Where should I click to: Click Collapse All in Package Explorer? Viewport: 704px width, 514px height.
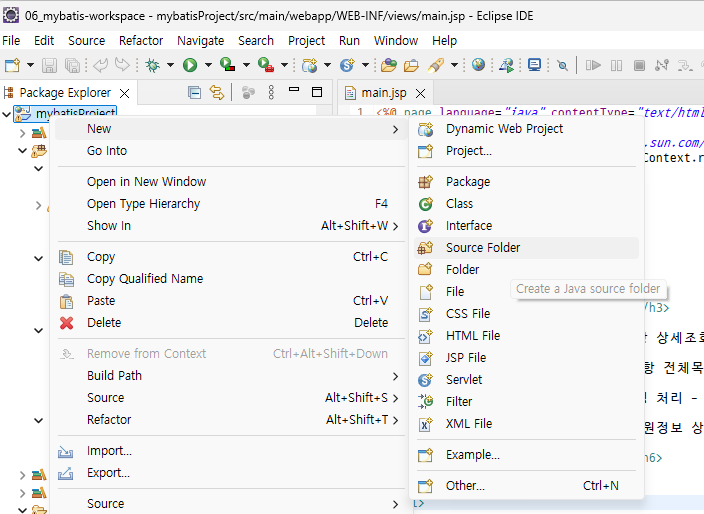[194, 92]
